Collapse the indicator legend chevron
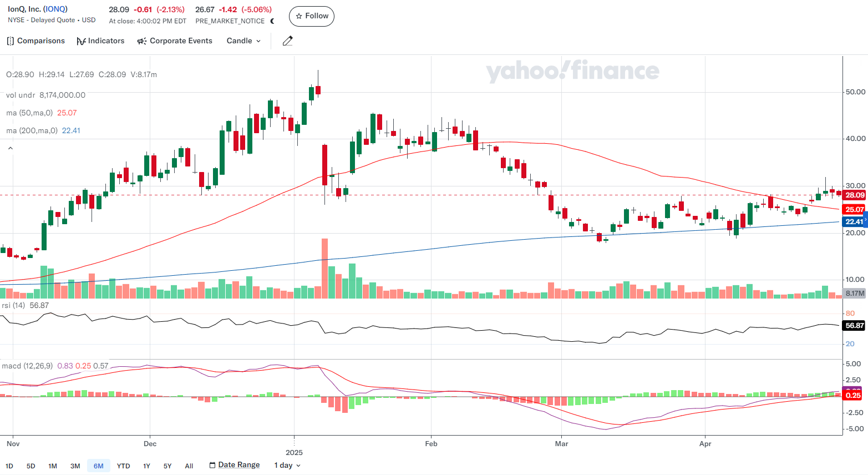868x475 pixels. [x=10, y=148]
